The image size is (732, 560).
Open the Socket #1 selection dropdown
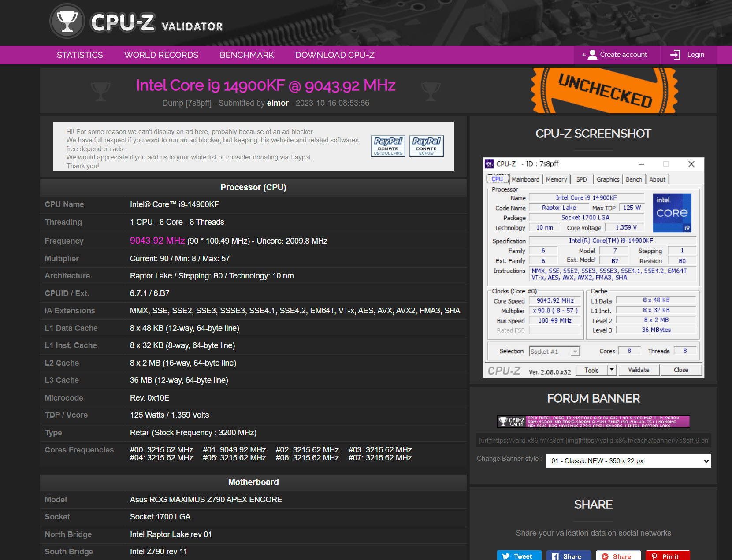pyautogui.click(x=554, y=351)
